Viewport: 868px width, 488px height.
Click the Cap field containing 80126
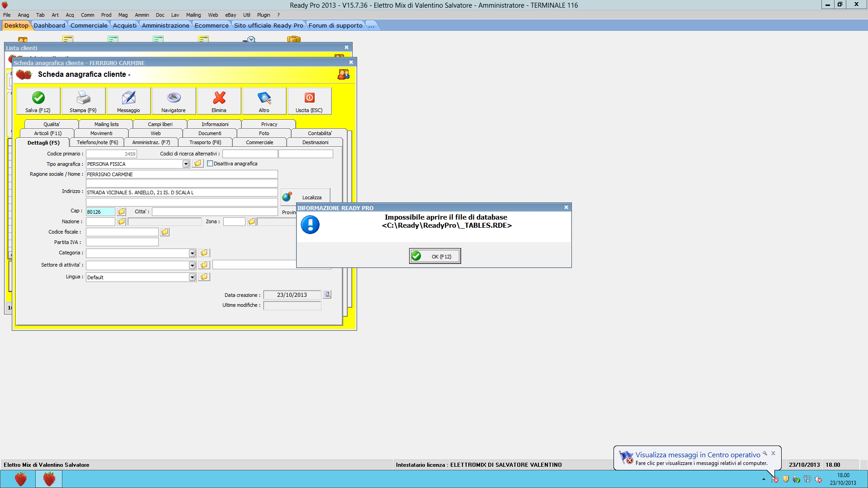point(100,211)
